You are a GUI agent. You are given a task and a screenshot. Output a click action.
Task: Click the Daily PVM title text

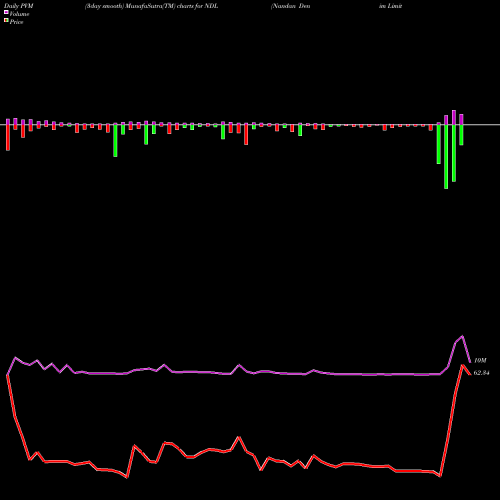point(19,6)
